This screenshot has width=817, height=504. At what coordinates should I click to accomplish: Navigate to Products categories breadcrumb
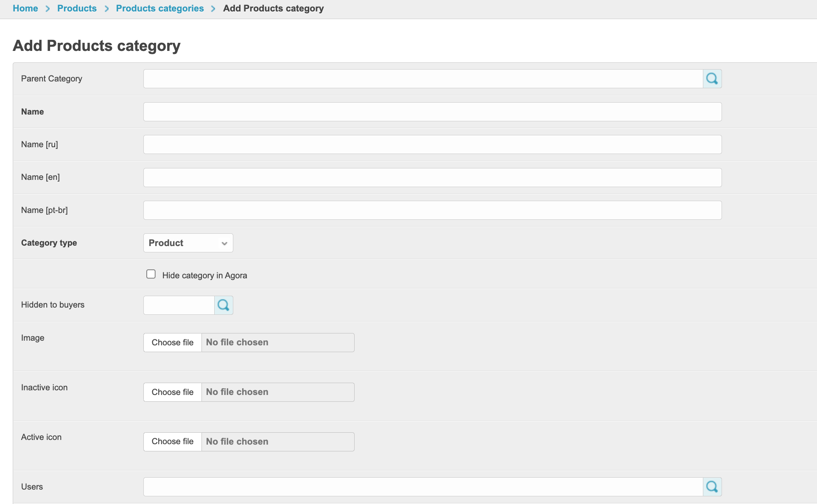(159, 8)
